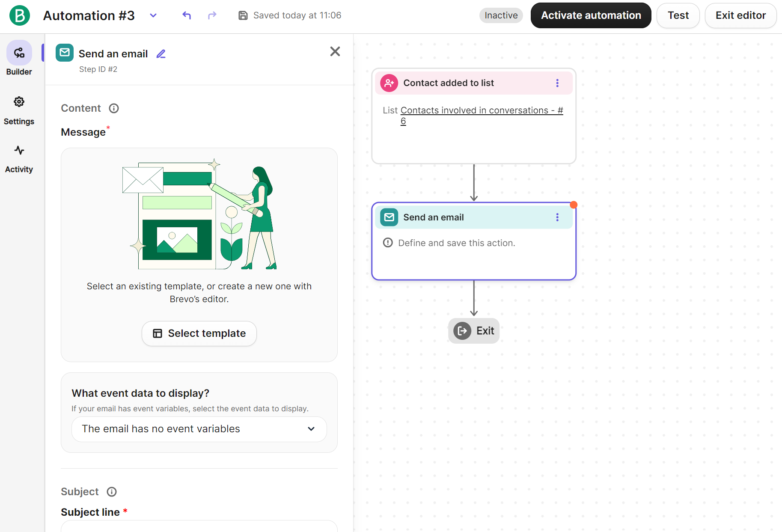The width and height of the screenshot is (782, 532).
Task: Open the Content info tooltip icon
Action: (x=114, y=108)
